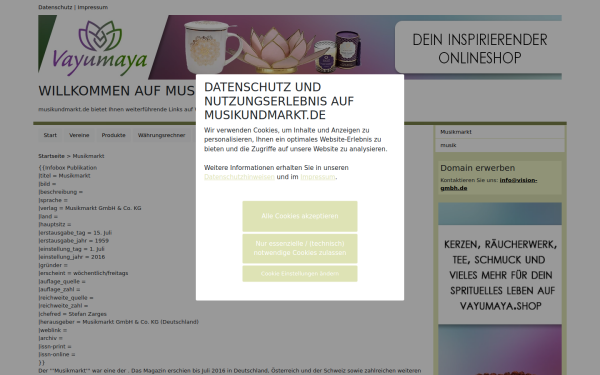
Task: Click the 'Domain erwerben' heading
Action: click(477, 168)
